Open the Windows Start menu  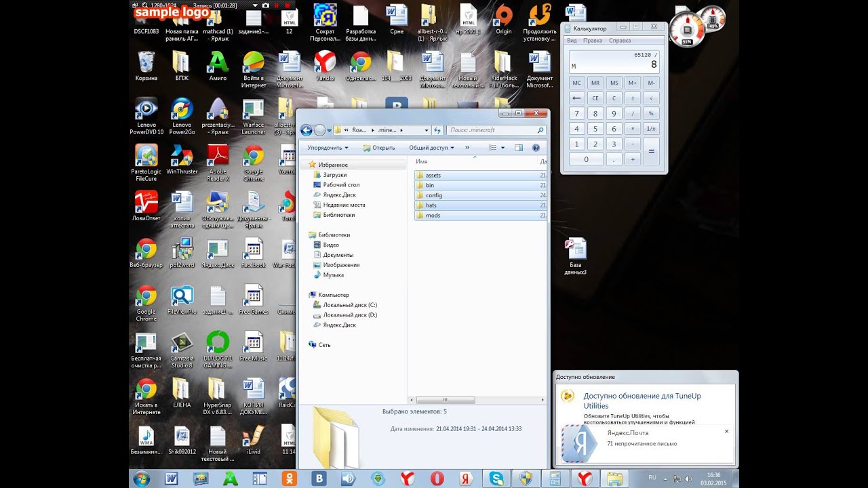point(142,479)
